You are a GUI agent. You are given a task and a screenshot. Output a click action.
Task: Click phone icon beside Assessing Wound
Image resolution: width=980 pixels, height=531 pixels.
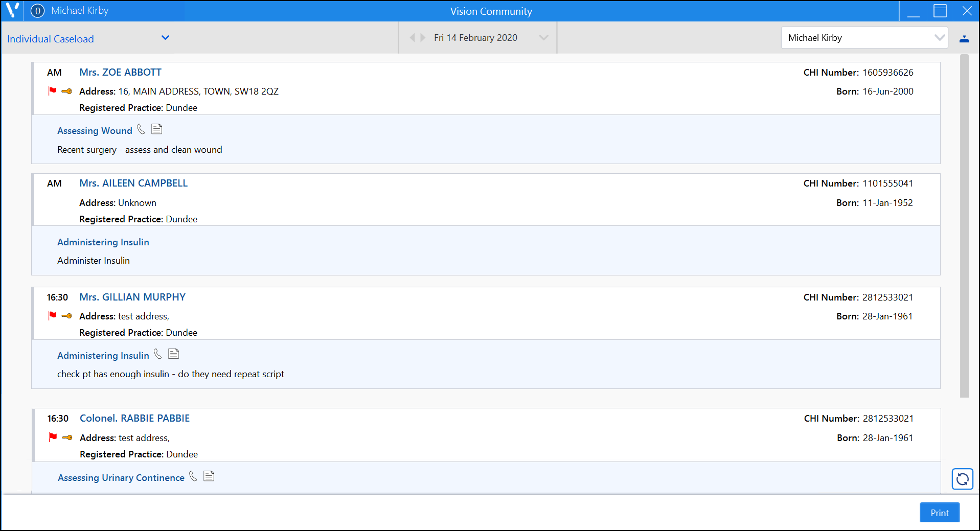[141, 129]
